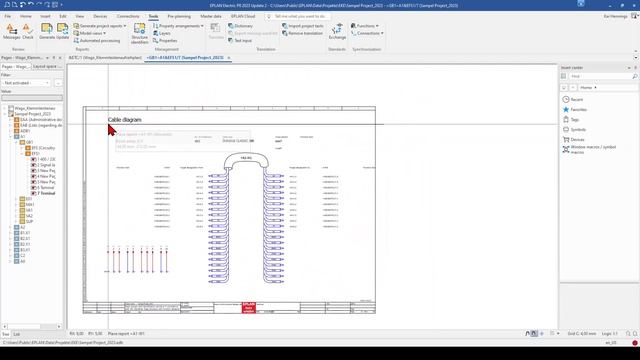Click the red indicator in status bar corner
This screenshot has height=360, width=640.
pos(635,343)
